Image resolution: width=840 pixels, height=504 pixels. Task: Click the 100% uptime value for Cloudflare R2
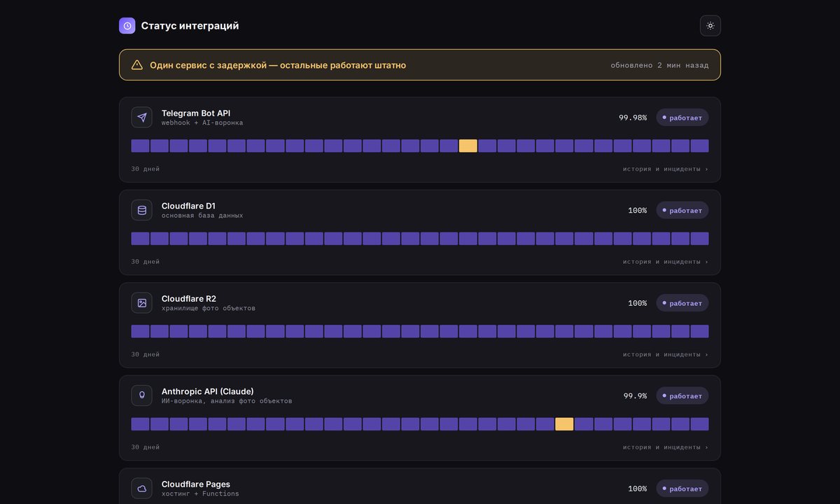tap(637, 303)
